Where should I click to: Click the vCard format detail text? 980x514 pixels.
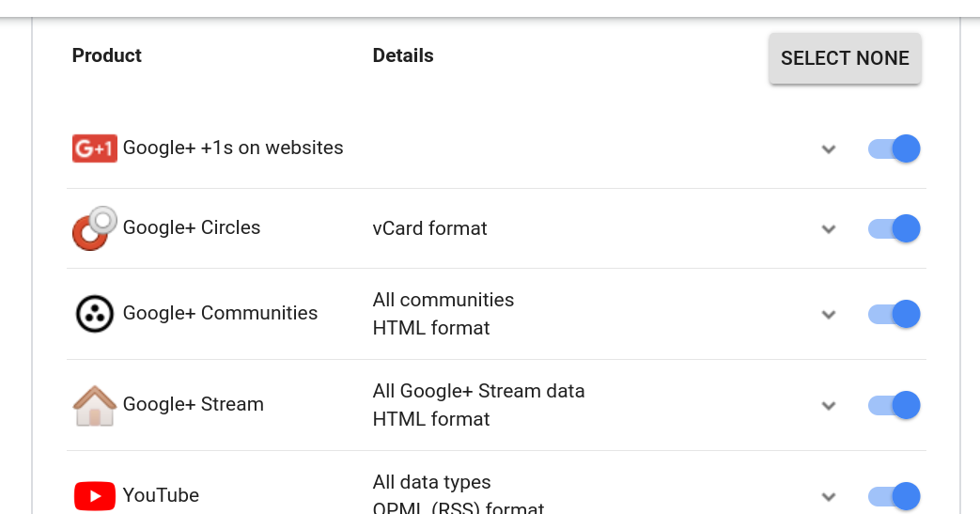(x=429, y=228)
